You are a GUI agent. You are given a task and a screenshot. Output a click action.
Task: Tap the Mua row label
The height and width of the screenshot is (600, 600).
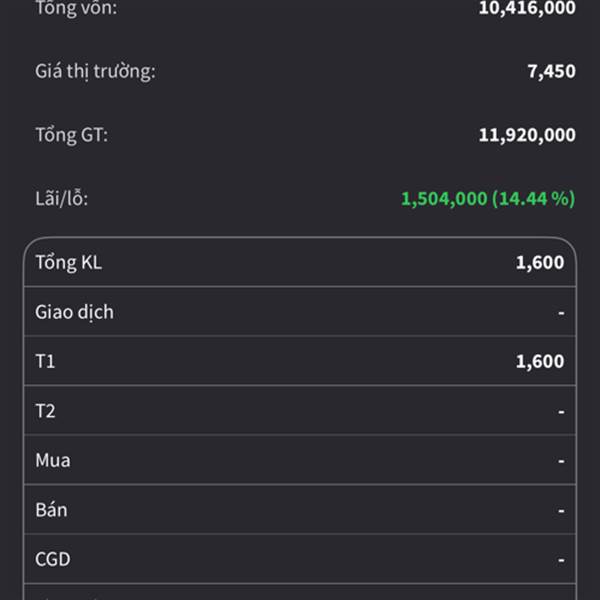pos(53,461)
